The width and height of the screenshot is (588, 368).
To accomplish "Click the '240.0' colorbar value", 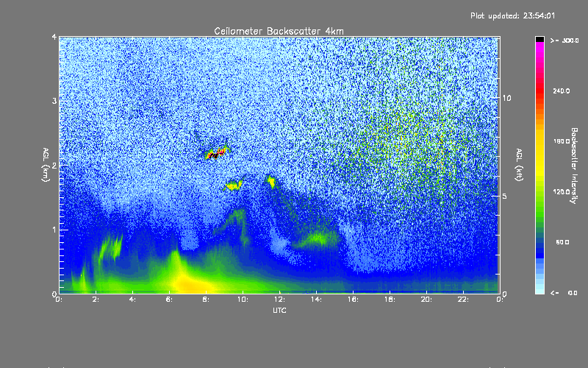I will 562,91.
